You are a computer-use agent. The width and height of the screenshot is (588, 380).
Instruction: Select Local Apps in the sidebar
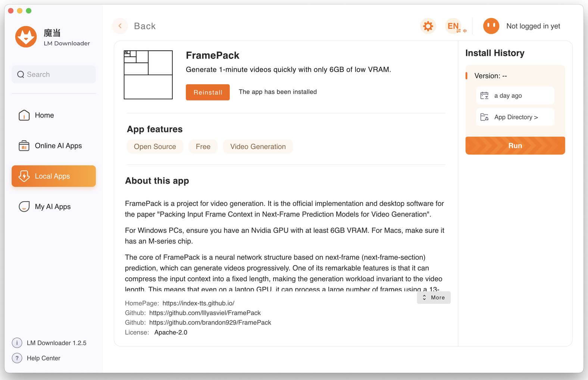click(53, 176)
